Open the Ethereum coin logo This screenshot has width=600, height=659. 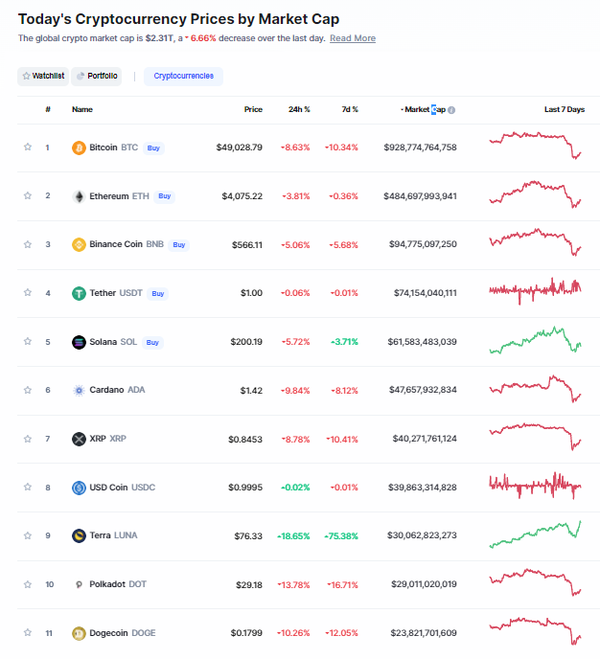point(79,196)
